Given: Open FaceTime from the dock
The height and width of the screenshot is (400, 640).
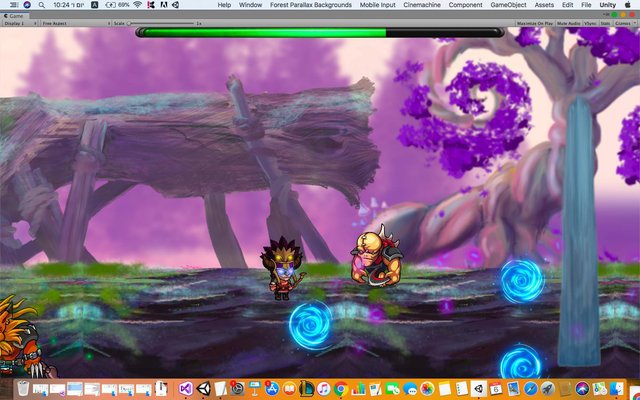Looking at the screenshot, I should pos(393,388).
